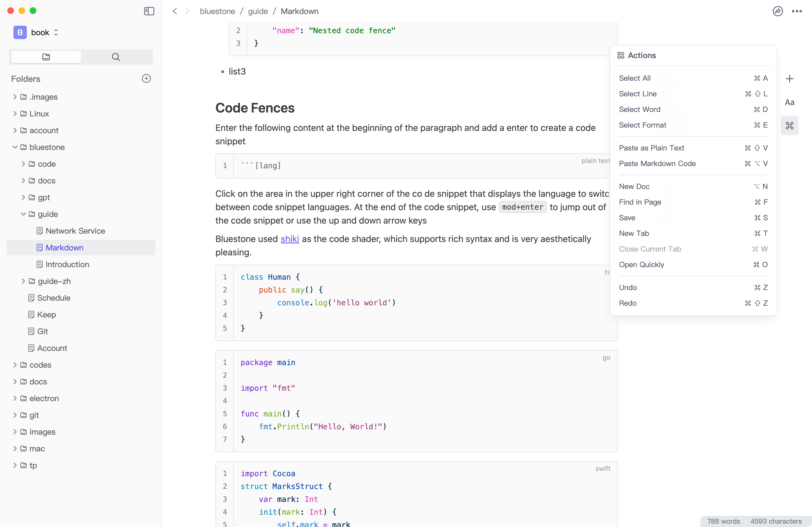Toggle the sidebar panel icon

(x=149, y=11)
